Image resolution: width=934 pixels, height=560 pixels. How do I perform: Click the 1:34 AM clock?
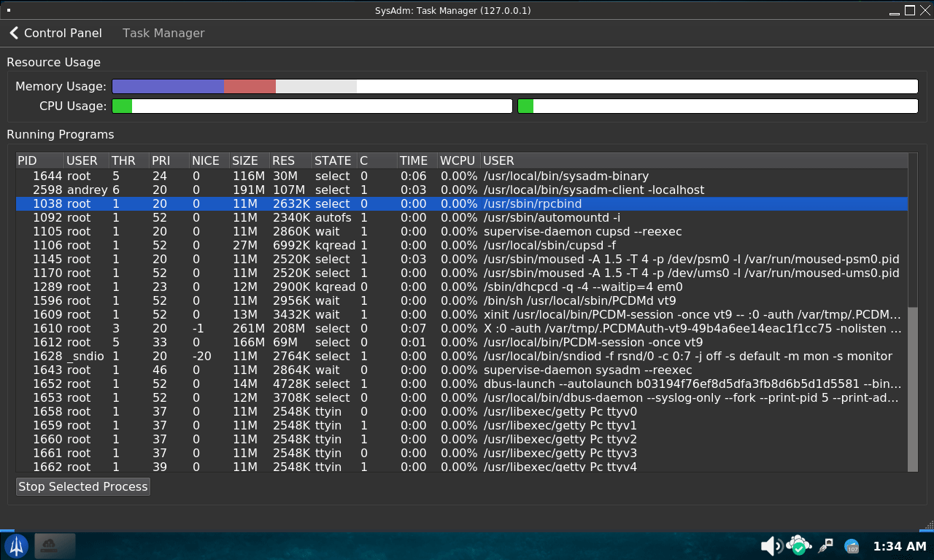(x=899, y=546)
